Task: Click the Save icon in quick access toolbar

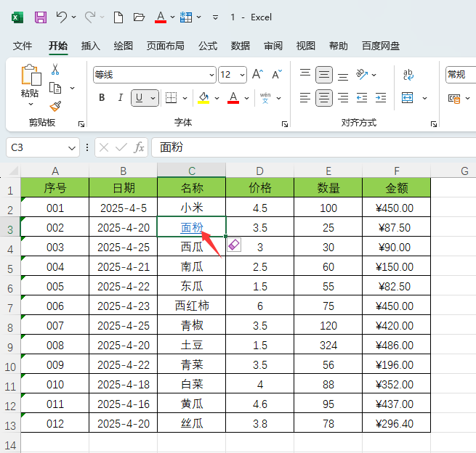Action: coord(41,17)
